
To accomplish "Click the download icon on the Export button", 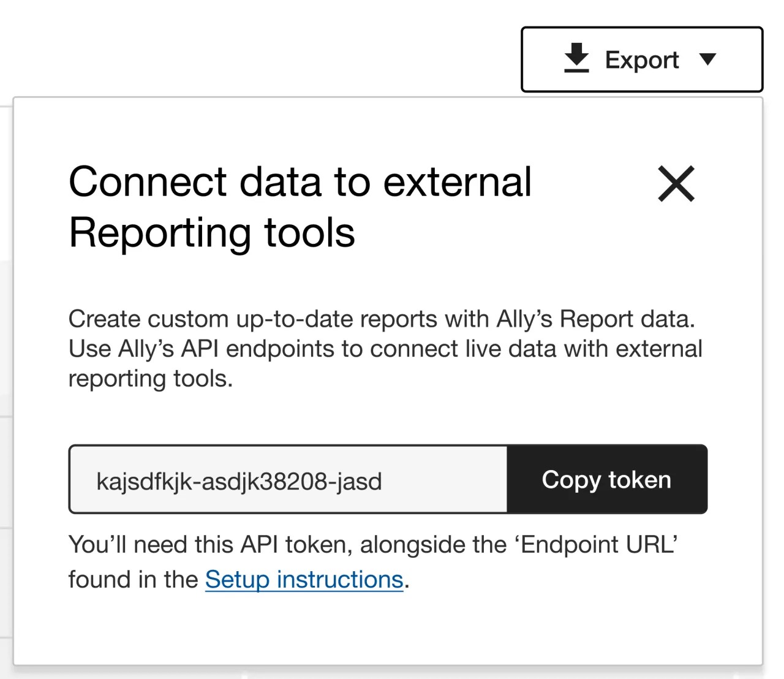I will click(x=576, y=59).
